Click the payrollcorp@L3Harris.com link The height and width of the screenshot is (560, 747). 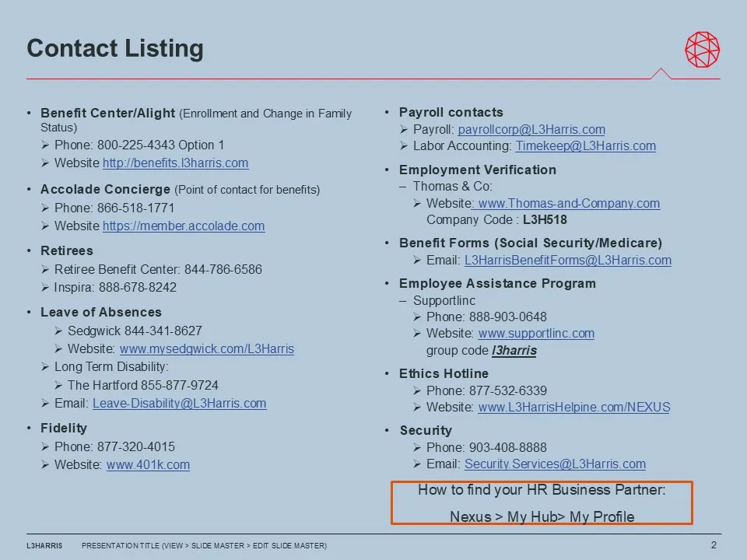pos(532,129)
